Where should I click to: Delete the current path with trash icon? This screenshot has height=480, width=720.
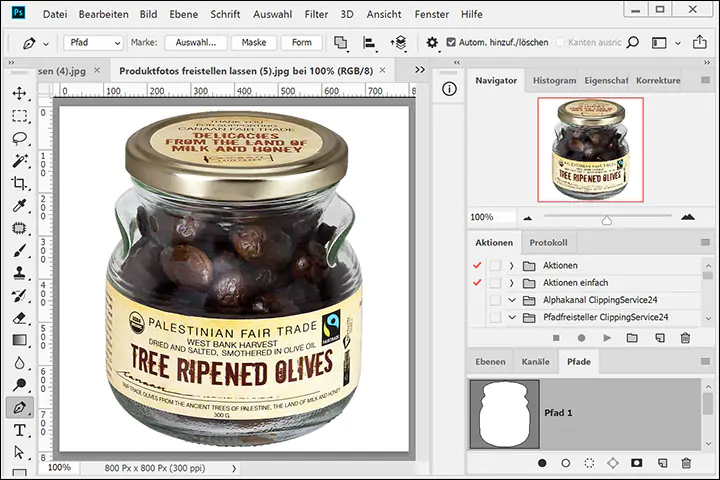[686, 463]
